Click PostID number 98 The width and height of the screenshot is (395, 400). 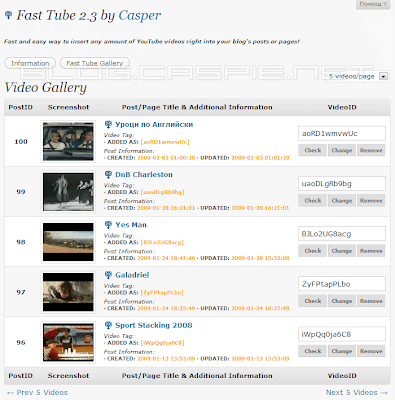point(21,242)
